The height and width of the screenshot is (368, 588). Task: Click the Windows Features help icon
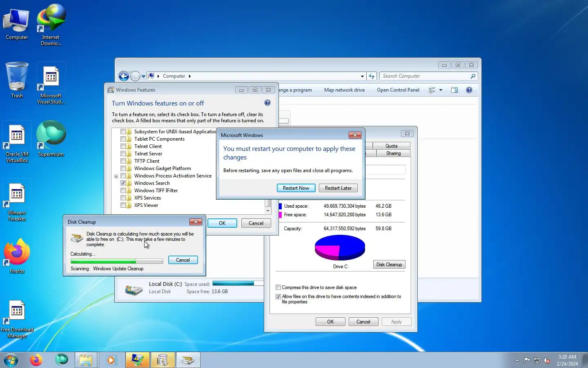pyautogui.click(x=267, y=103)
